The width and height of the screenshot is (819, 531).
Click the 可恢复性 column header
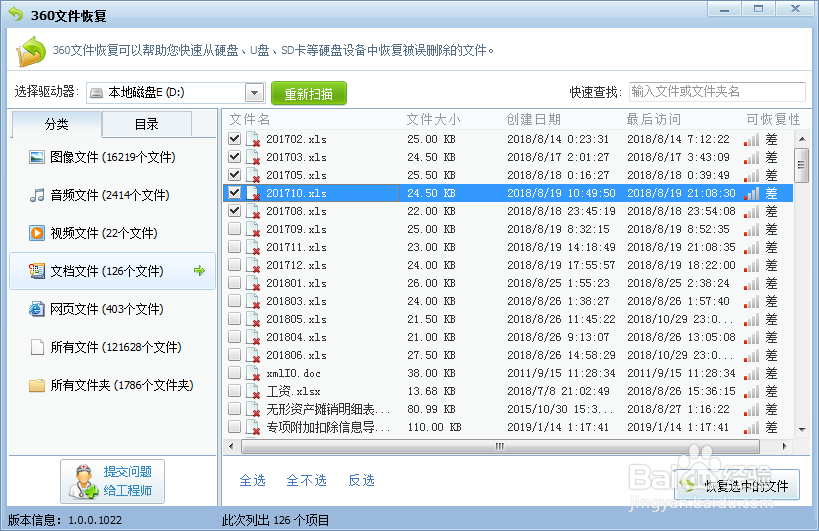click(x=773, y=120)
